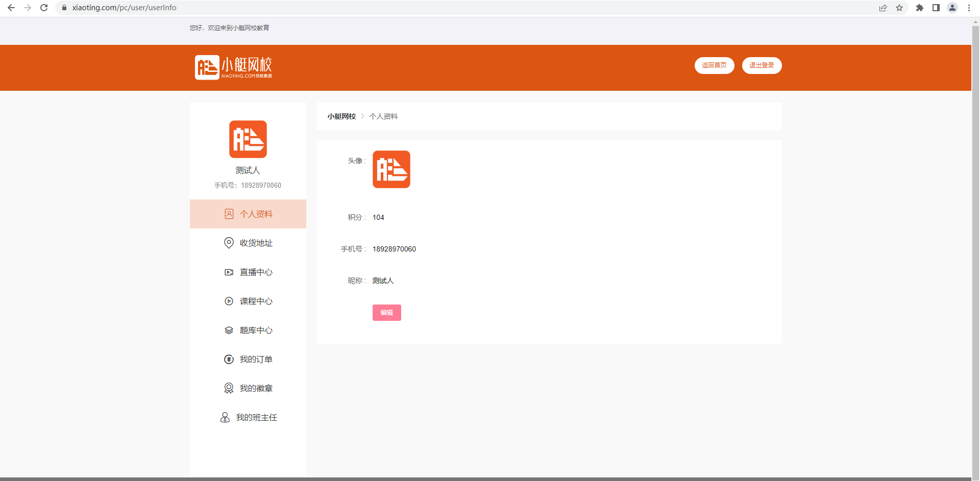
Task: Open 题库中心 in the sidebar menu
Action: click(248, 330)
